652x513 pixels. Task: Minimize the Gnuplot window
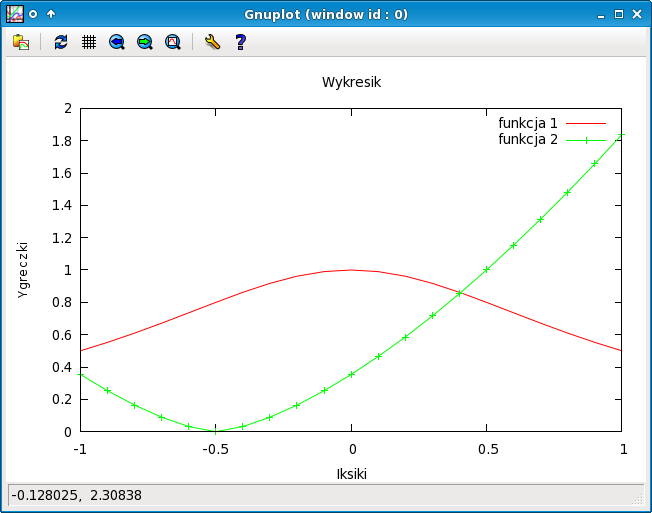(x=600, y=14)
